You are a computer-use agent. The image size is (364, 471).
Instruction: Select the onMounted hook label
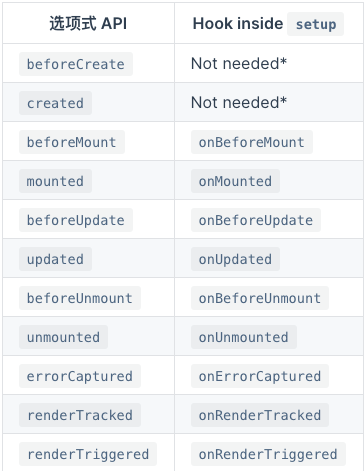tap(235, 181)
